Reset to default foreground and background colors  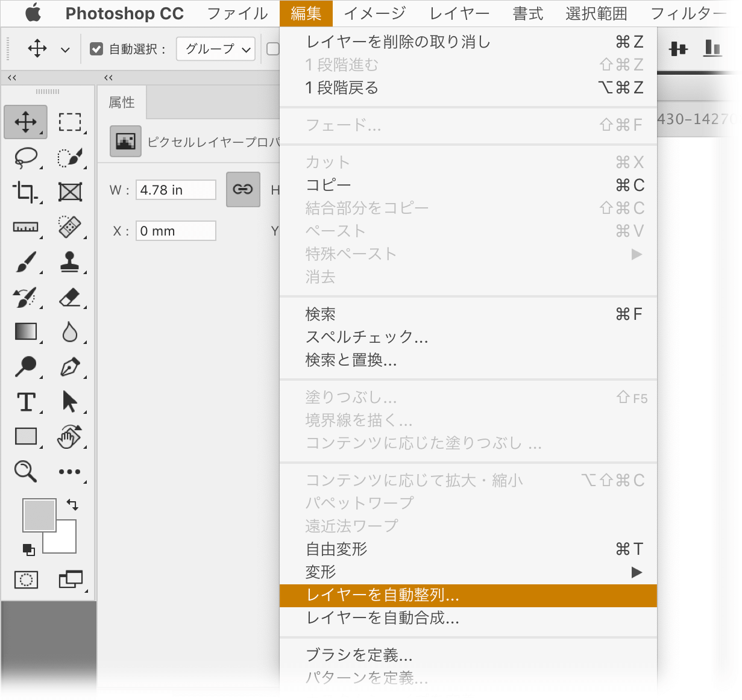(28, 549)
